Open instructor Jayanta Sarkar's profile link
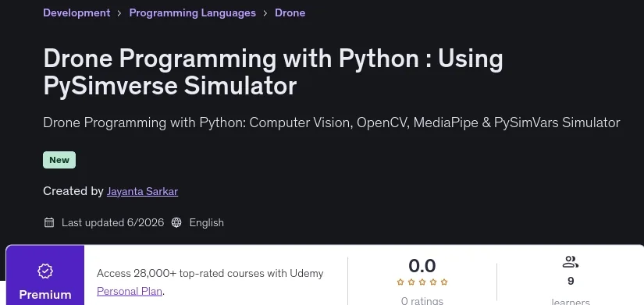The height and width of the screenshot is (305, 644). pyautogui.click(x=142, y=191)
